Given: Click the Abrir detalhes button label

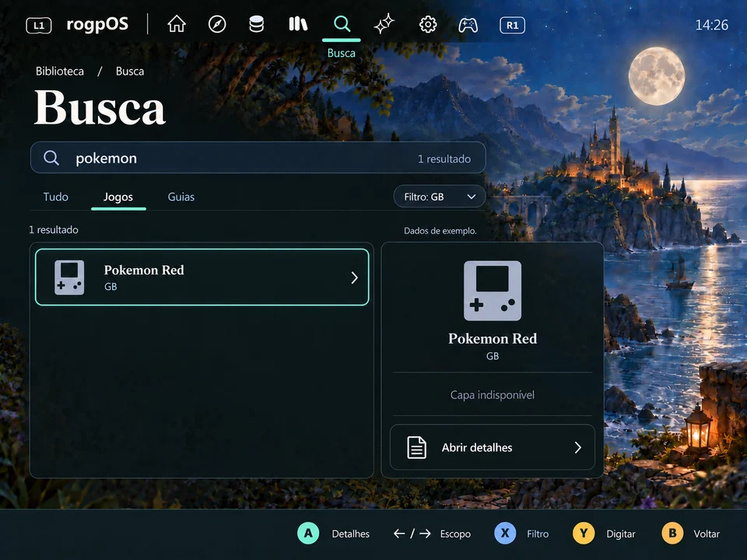Looking at the screenshot, I should point(477,448).
